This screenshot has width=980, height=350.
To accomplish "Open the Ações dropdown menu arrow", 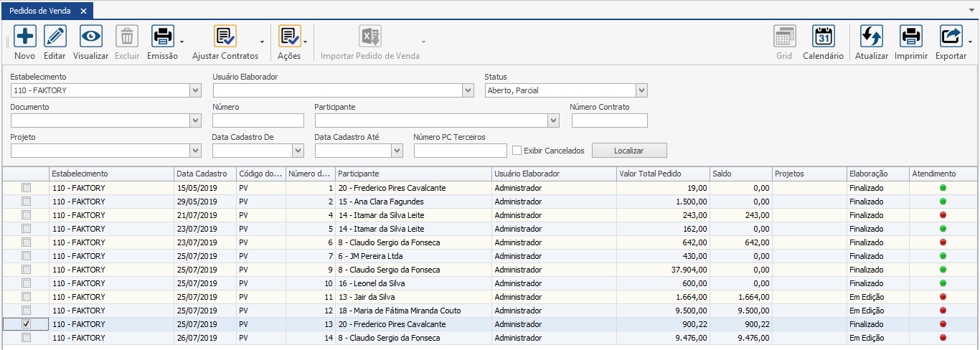I will 306,42.
